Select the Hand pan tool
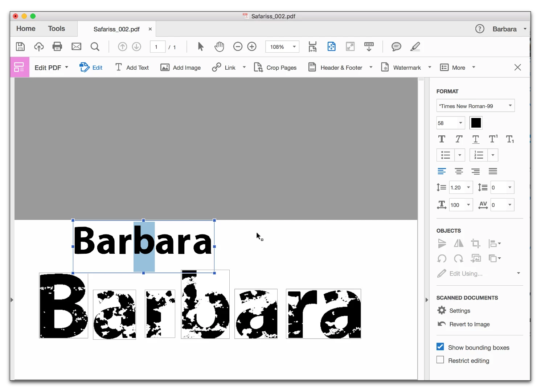This screenshot has height=392, width=541. (219, 46)
